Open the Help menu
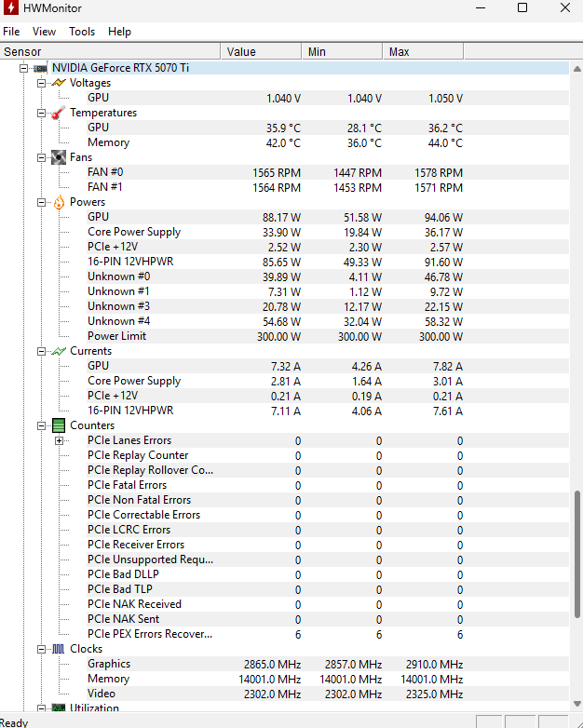583x728 pixels. point(119,32)
